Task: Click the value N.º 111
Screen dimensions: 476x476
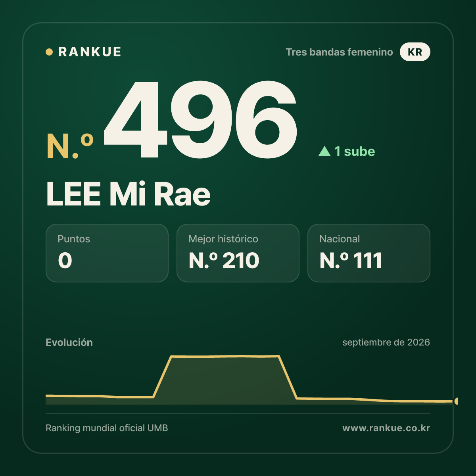Action: click(351, 261)
